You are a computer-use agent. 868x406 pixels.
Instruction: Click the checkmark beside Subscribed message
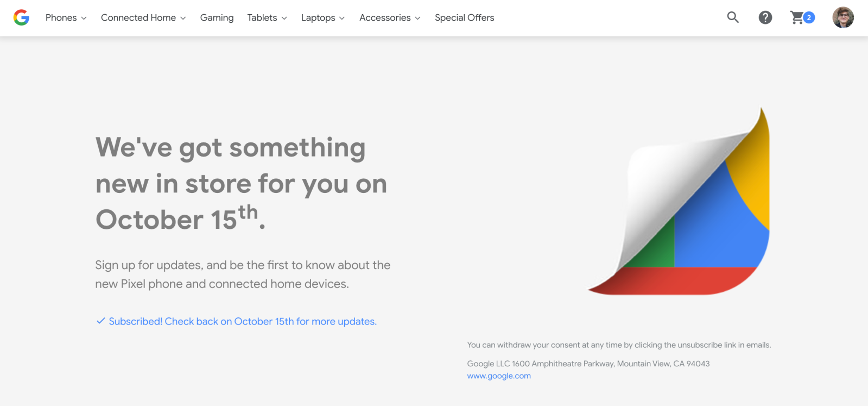coord(100,321)
